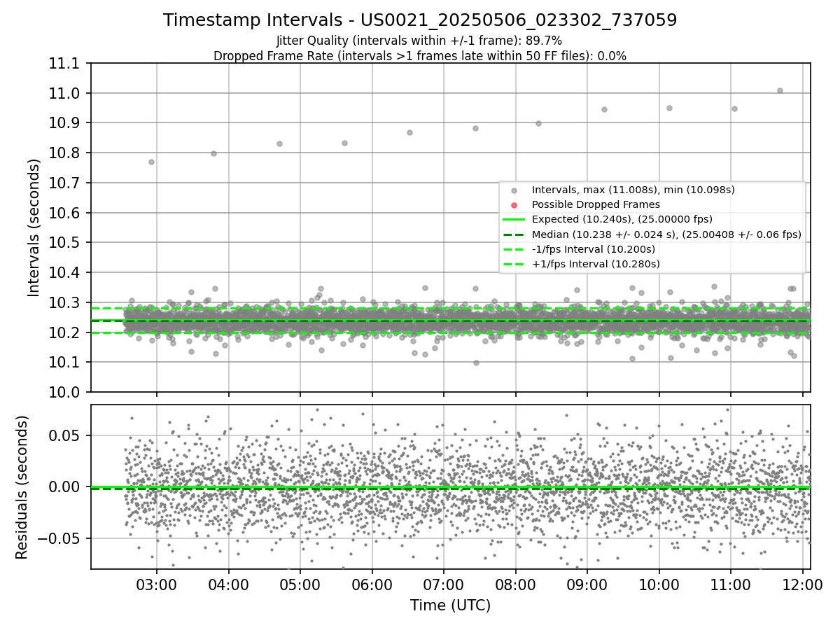Screen dimensions: 840x630
Task: Click the 10.1 y-axis tick label
Action: tap(66, 363)
